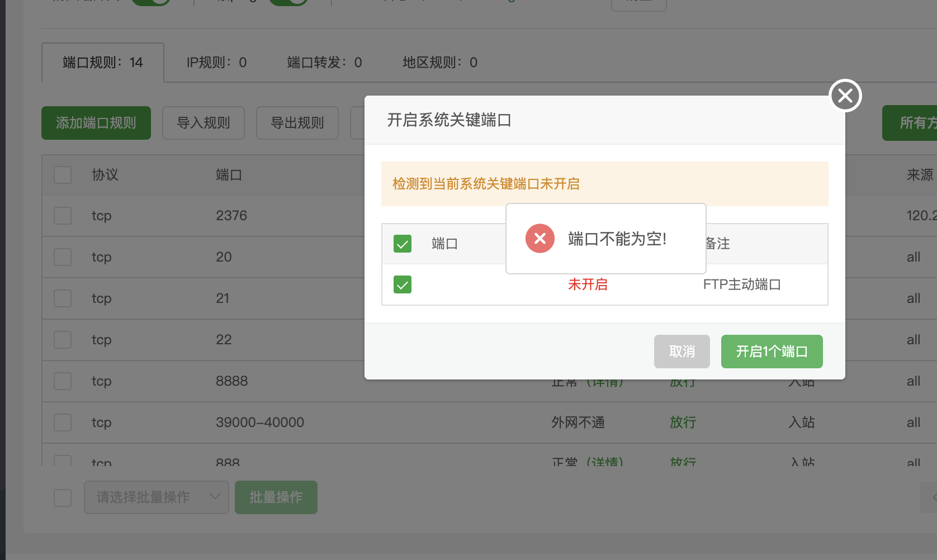Click port value 2376
Viewport: 937px width, 560px height.
(231, 216)
